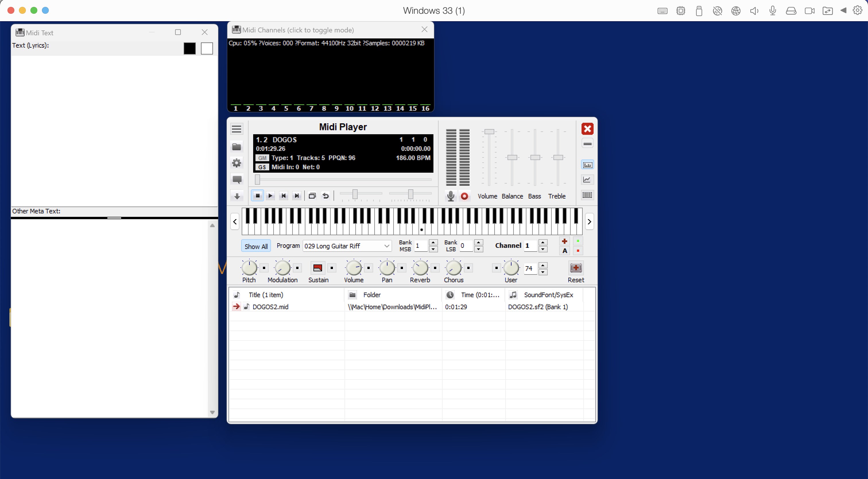Click the loop/repeat arrow icon
The height and width of the screenshot is (479, 868).
[325, 196]
